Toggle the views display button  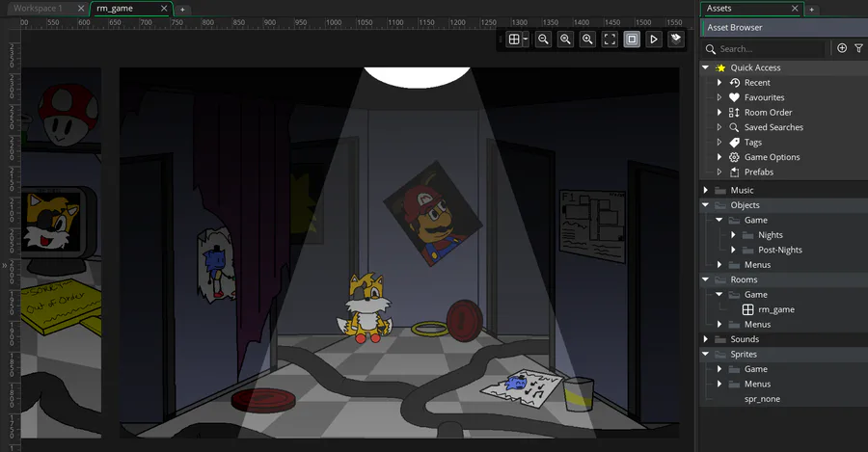pyautogui.click(x=632, y=40)
